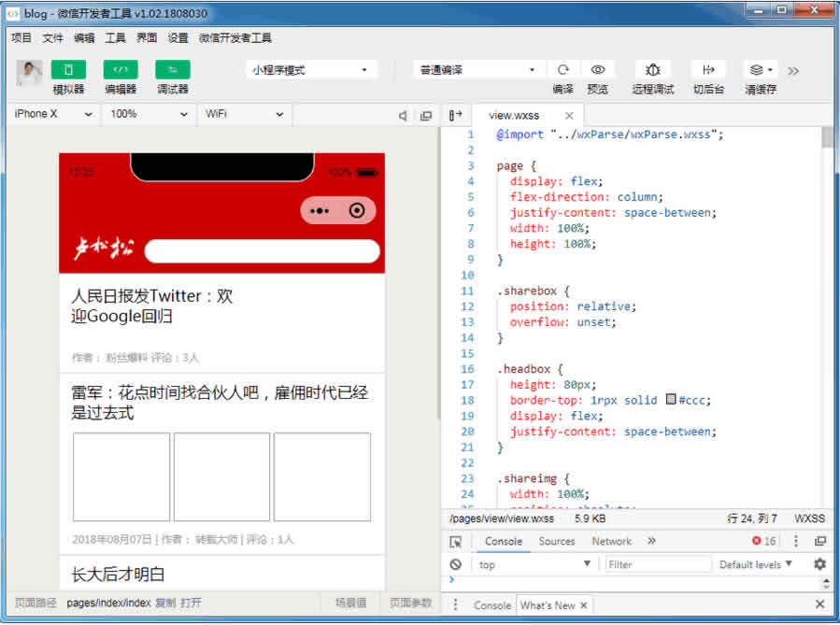Switch to the Sources devtools tab
Viewport: 840px width, 625px height.
(557, 542)
